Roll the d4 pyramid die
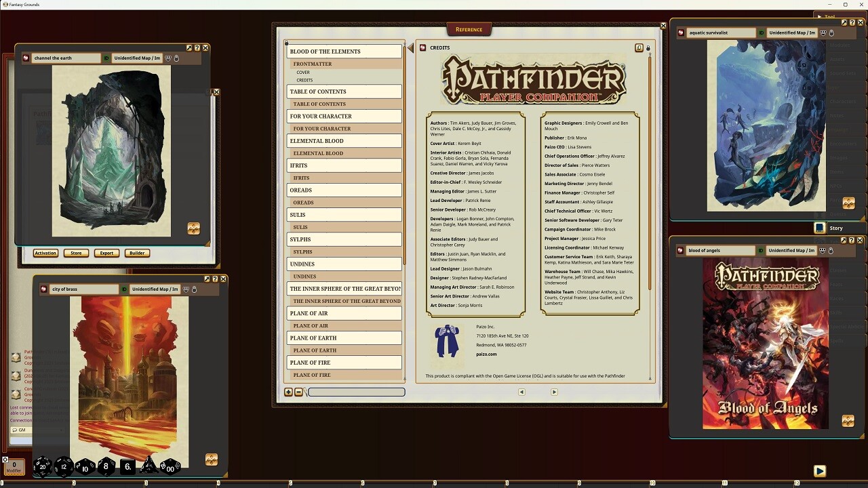This screenshot has width=868, height=488. (149, 466)
